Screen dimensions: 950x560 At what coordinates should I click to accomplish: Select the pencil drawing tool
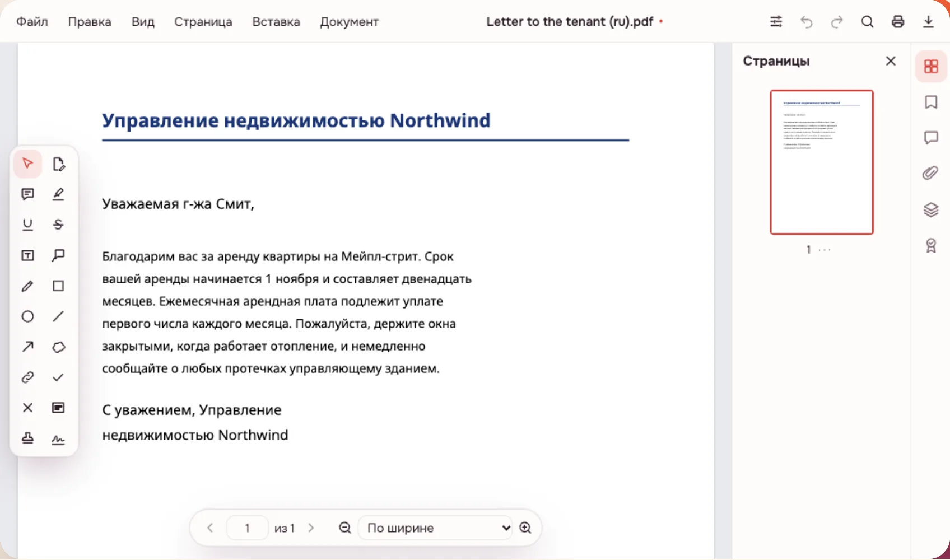coord(27,286)
